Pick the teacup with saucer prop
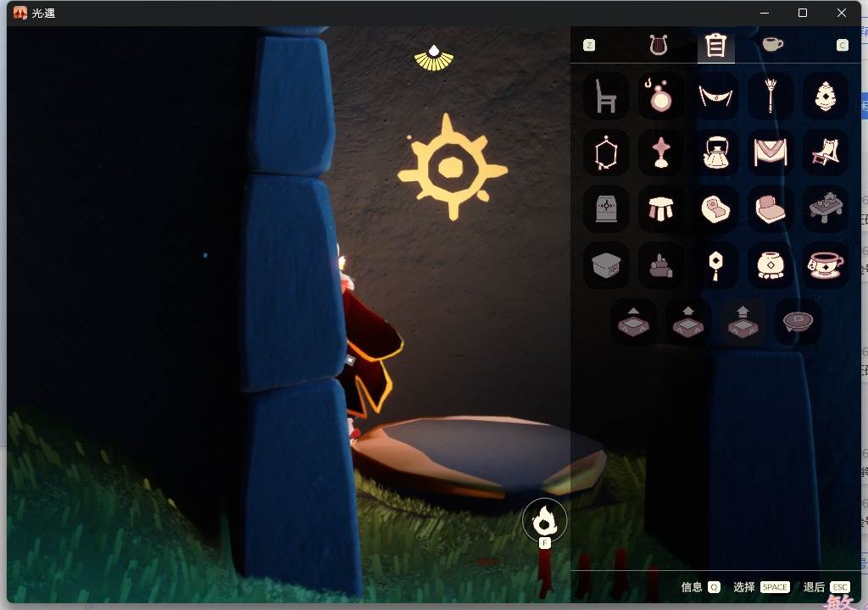The image size is (868, 610). pyautogui.click(x=826, y=265)
